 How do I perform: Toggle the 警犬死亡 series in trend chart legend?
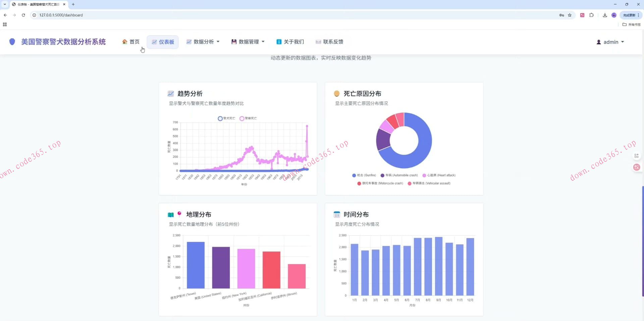[226, 118]
